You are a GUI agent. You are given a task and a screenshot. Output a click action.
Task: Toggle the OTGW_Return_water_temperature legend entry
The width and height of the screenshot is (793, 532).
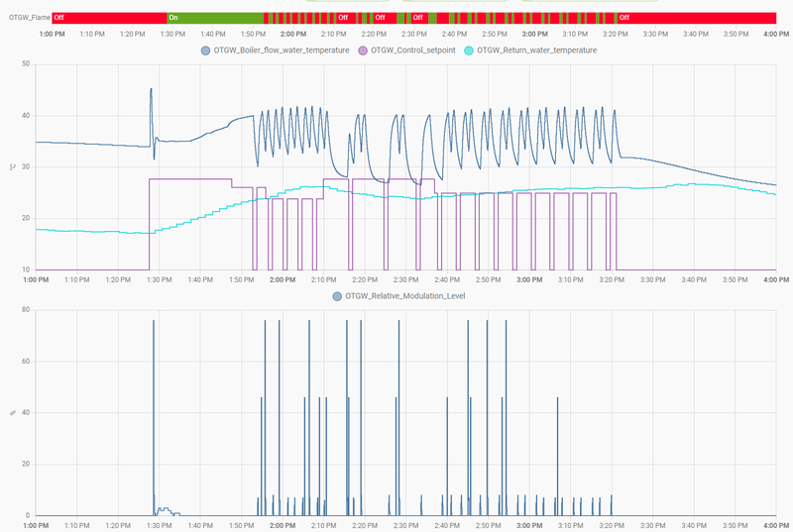coord(530,51)
